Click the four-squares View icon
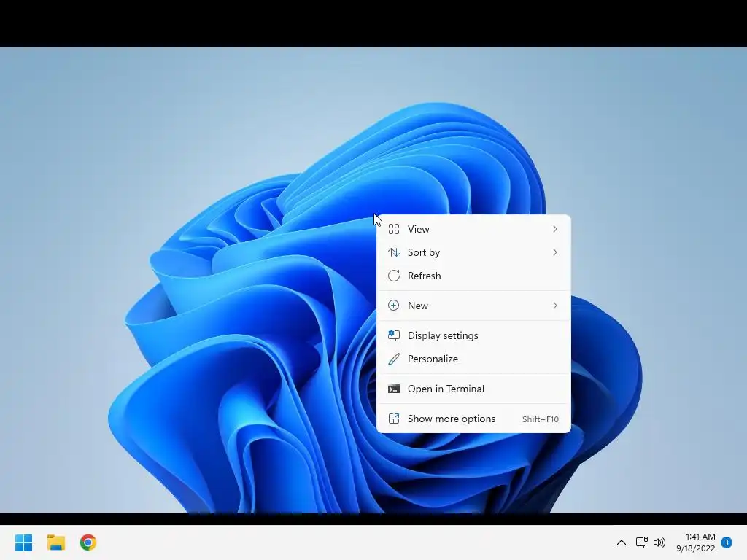This screenshot has height=560, width=747. click(x=393, y=229)
